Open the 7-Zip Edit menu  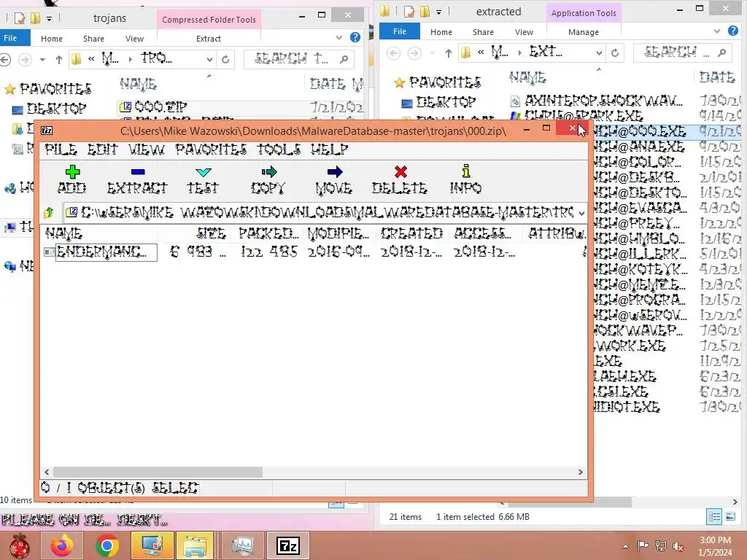(x=102, y=149)
